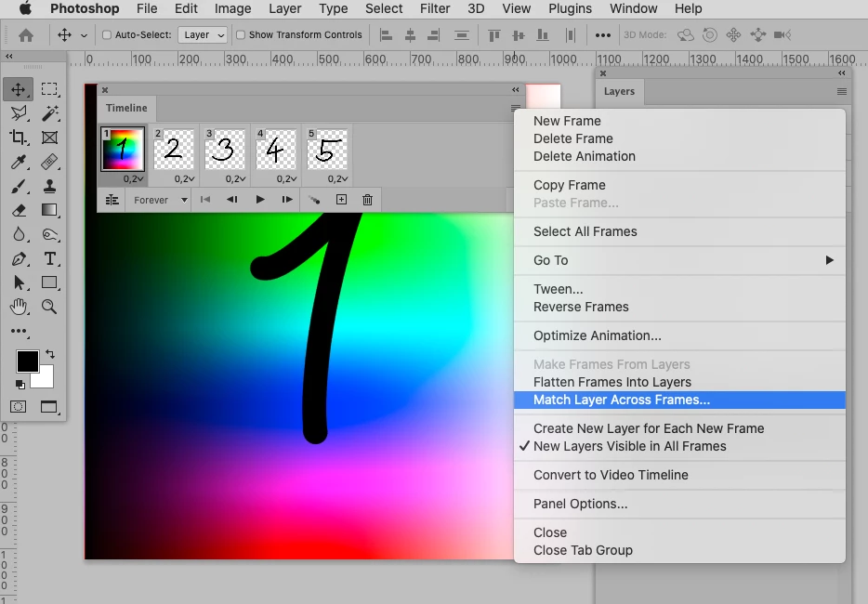Open frame 5 delay time dropdown
The height and width of the screenshot is (604, 868).
pos(337,178)
